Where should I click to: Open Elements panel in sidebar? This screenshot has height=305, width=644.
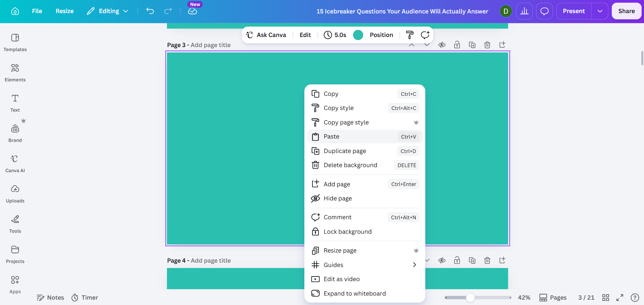(15, 73)
